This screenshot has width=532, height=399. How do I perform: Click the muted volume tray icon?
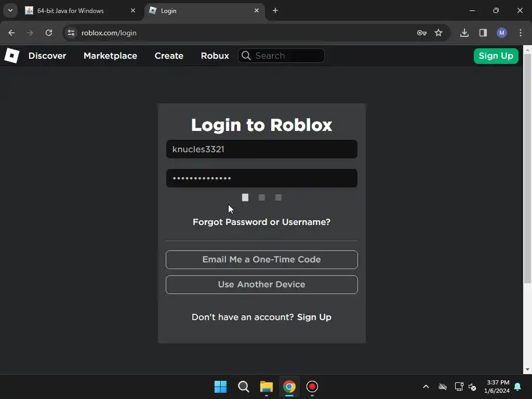[x=472, y=387]
